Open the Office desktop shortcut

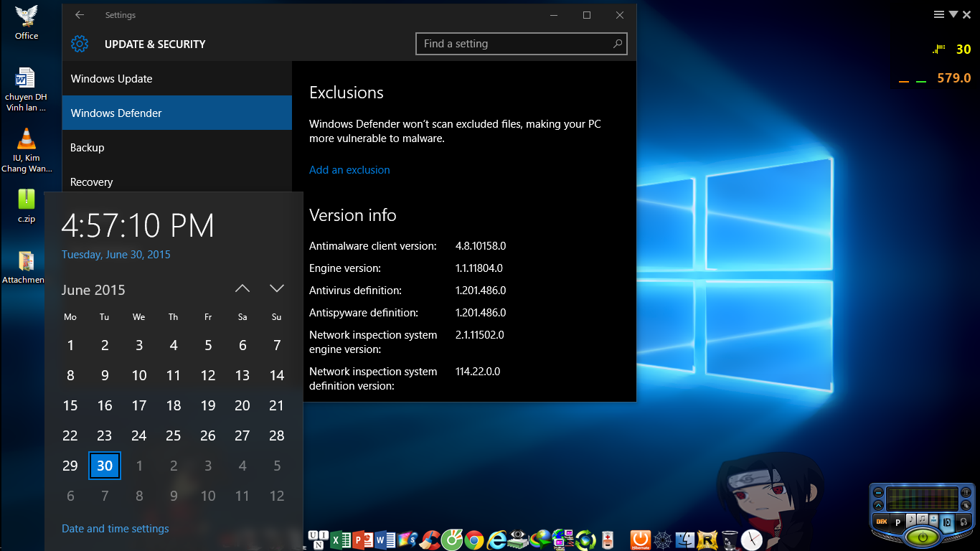(x=27, y=22)
